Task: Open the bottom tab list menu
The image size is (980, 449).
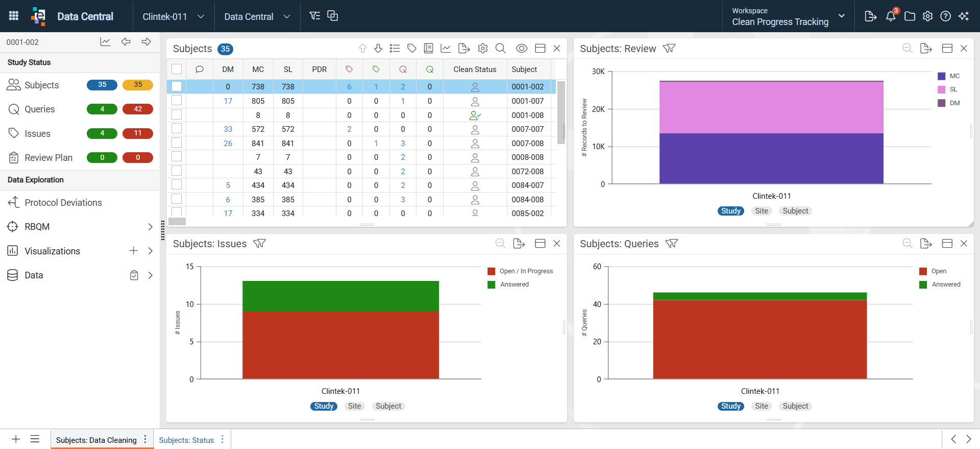Action: coord(35,439)
